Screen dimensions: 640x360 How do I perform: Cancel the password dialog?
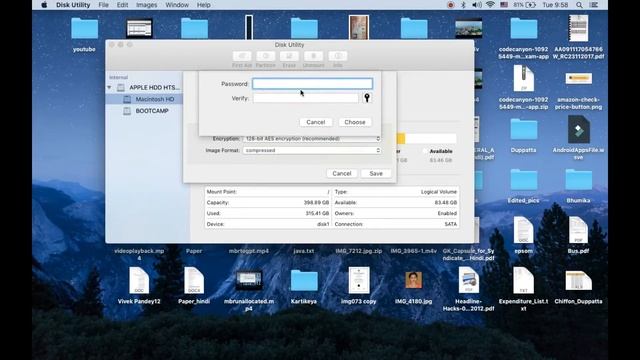(316, 122)
